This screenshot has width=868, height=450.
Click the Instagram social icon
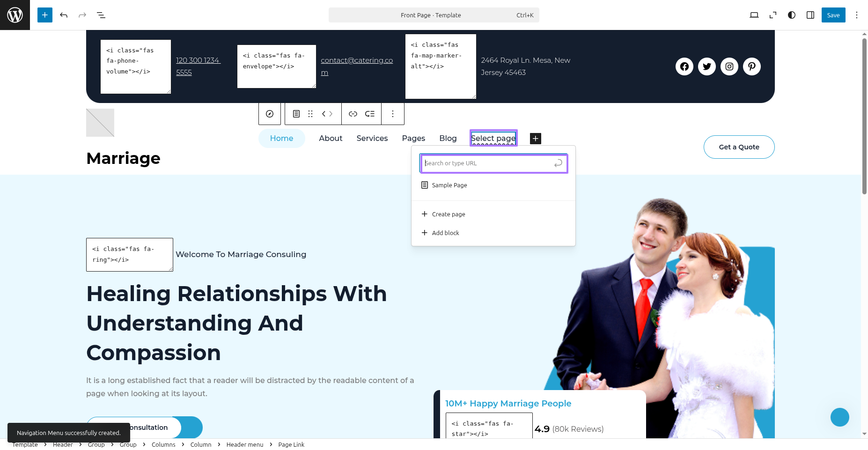tap(729, 66)
